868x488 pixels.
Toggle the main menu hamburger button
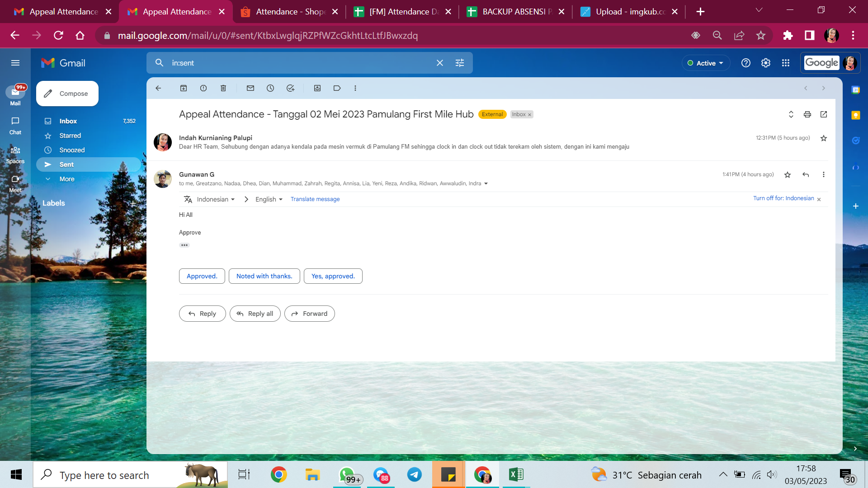(15, 63)
